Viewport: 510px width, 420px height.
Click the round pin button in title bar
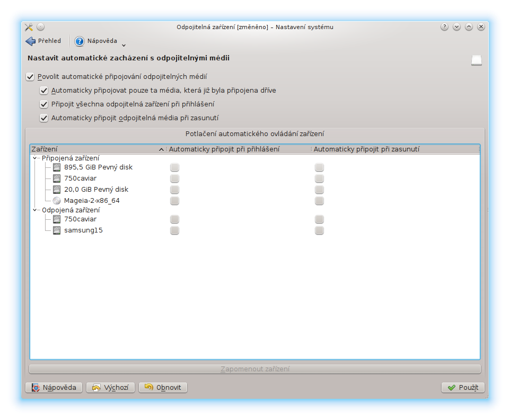[x=41, y=27]
